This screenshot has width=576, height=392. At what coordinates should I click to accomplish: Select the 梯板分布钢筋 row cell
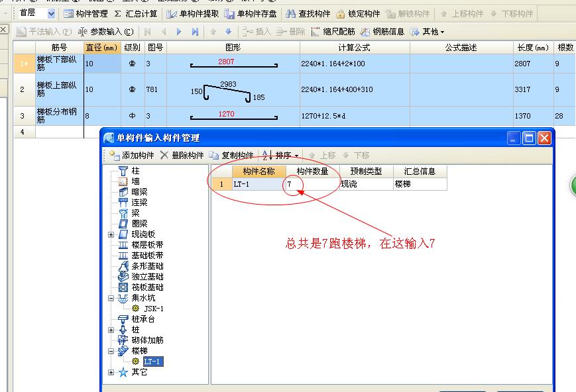[59, 116]
